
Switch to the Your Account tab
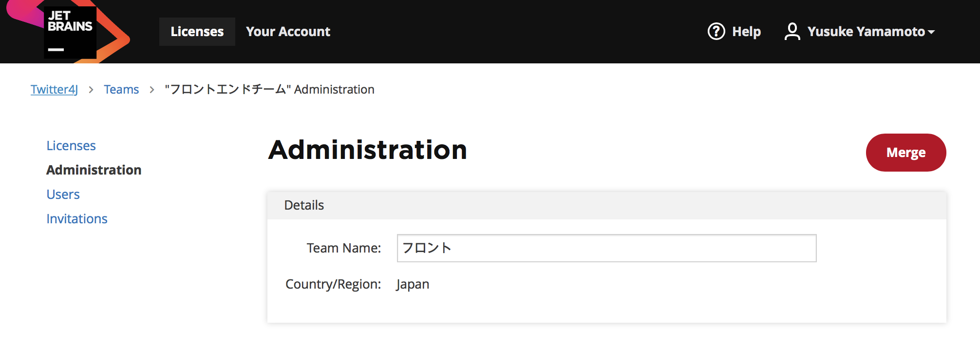288,32
